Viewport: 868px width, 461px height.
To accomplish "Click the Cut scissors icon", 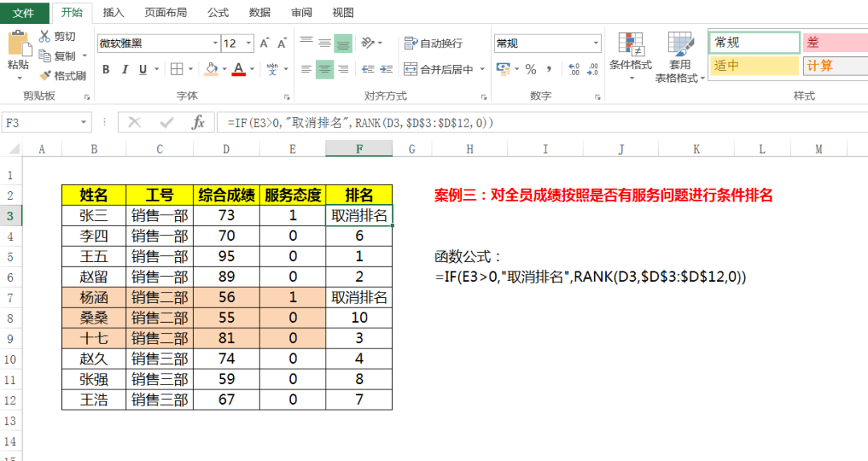I will pyautogui.click(x=45, y=36).
